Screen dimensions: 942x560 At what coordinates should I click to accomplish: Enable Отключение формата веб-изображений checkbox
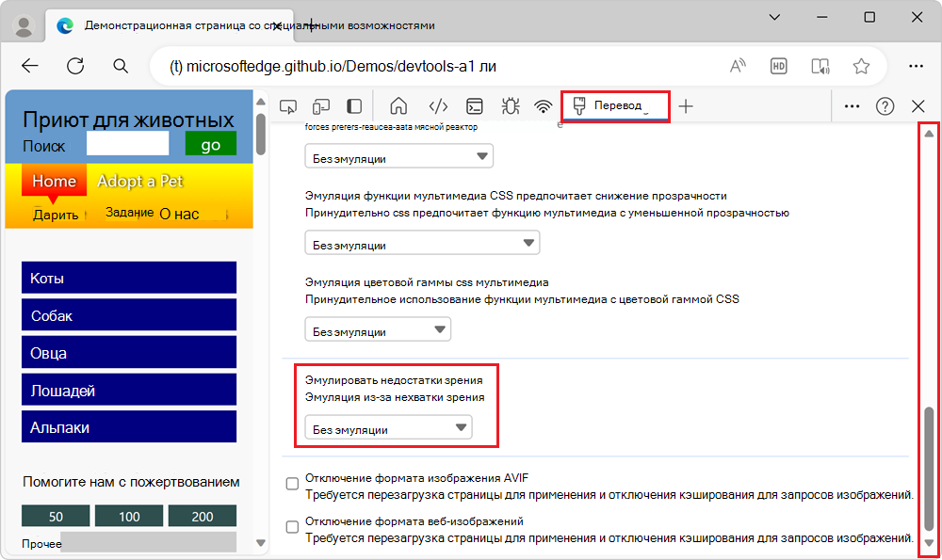tap(292, 527)
